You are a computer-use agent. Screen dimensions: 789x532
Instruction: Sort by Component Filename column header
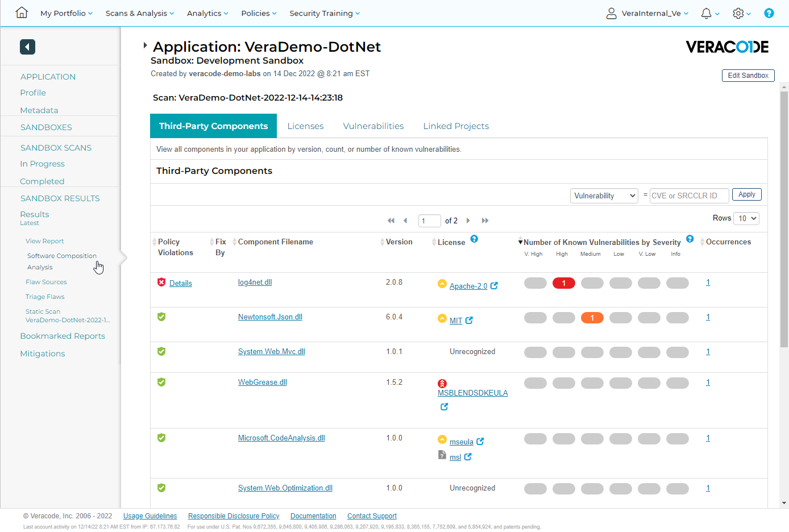[x=275, y=242]
